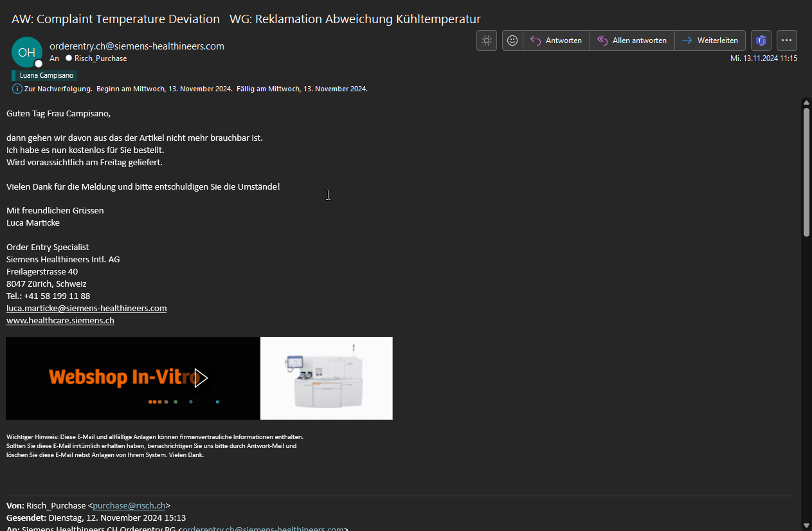Click Allen antworten button

point(632,40)
